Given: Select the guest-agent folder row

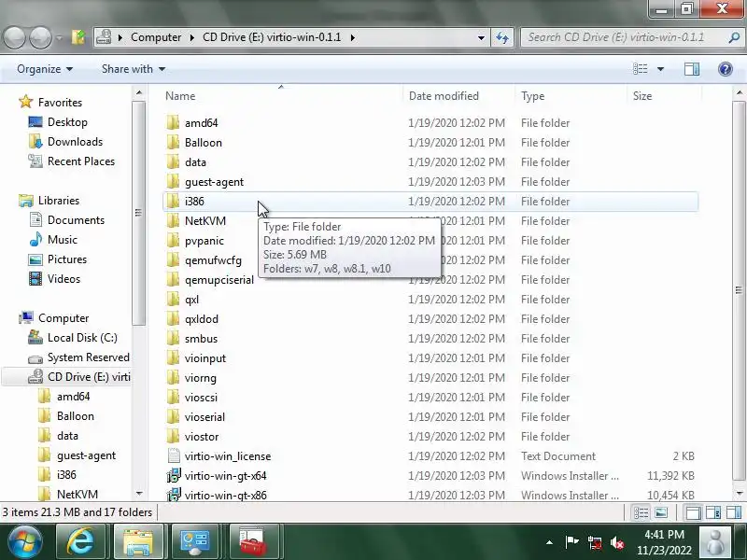Looking at the screenshot, I should 430,182.
